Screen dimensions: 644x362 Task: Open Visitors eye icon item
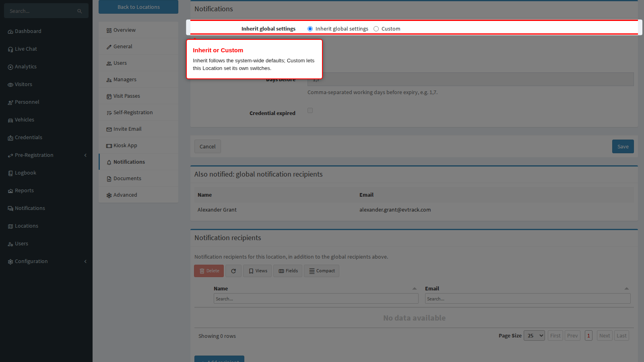[x=10, y=84]
